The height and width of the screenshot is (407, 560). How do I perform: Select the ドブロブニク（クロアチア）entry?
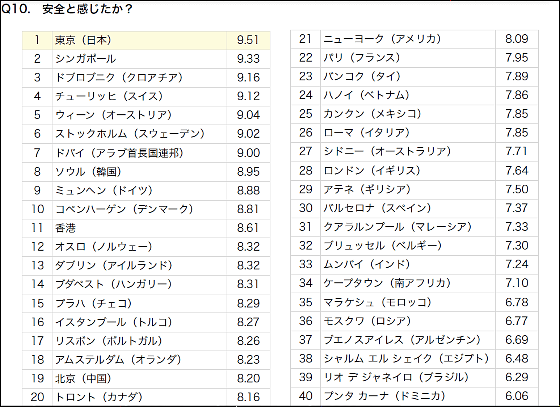pos(139,77)
